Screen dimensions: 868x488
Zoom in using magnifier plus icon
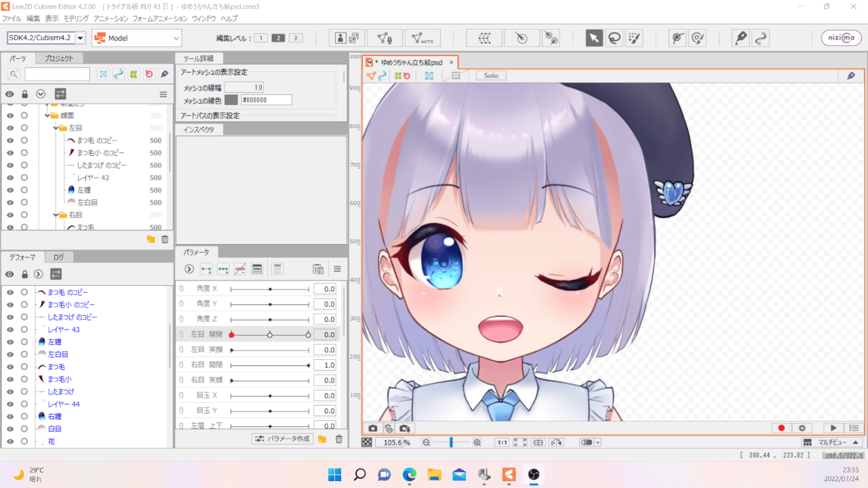[477, 443]
